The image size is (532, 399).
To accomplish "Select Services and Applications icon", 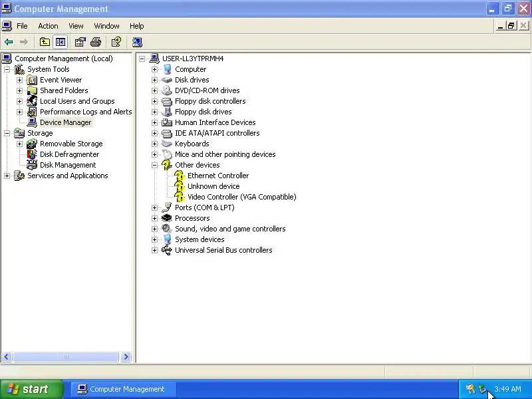I will (19, 176).
